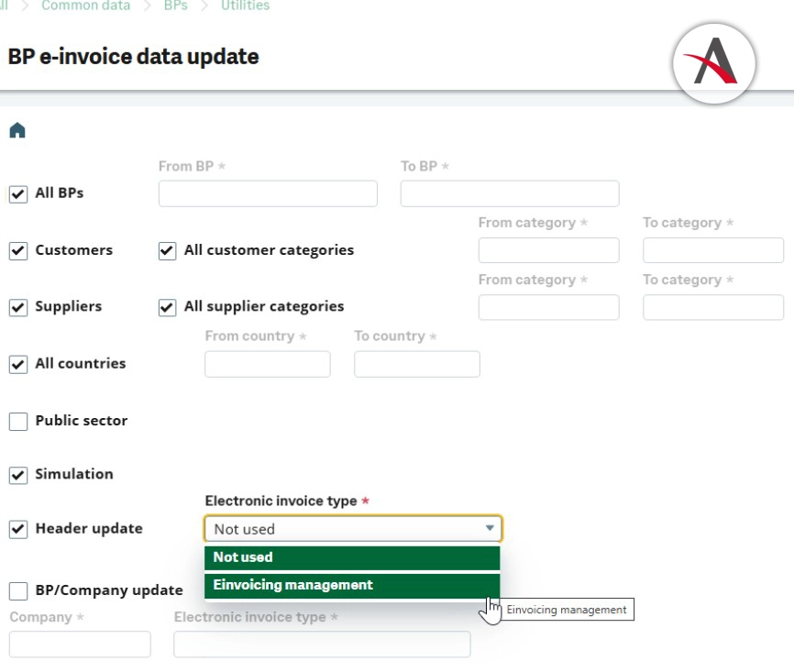Uncheck All customer categories
Image resolution: width=794 pixels, height=672 pixels.
(167, 251)
